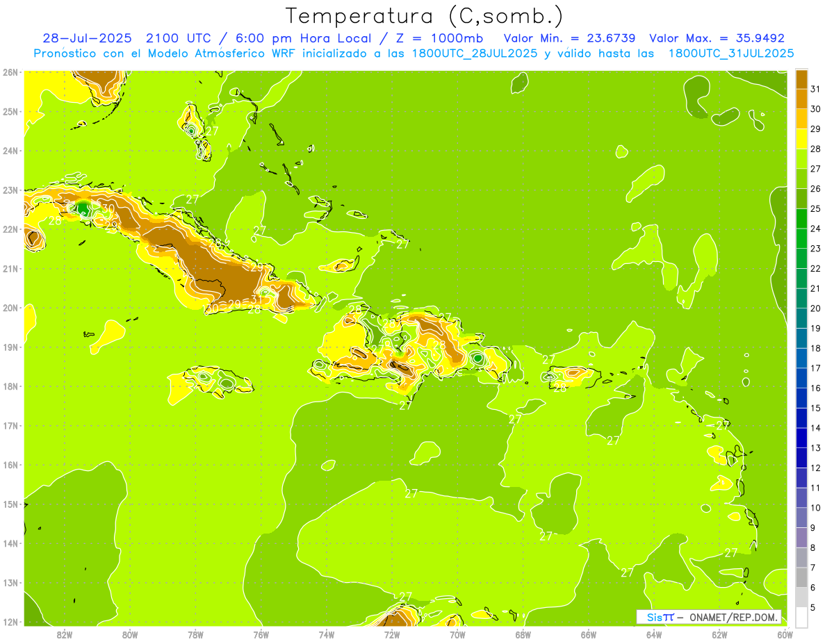Click the "21N" latitude label
The image size is (834, 644).
coord(10,268)
